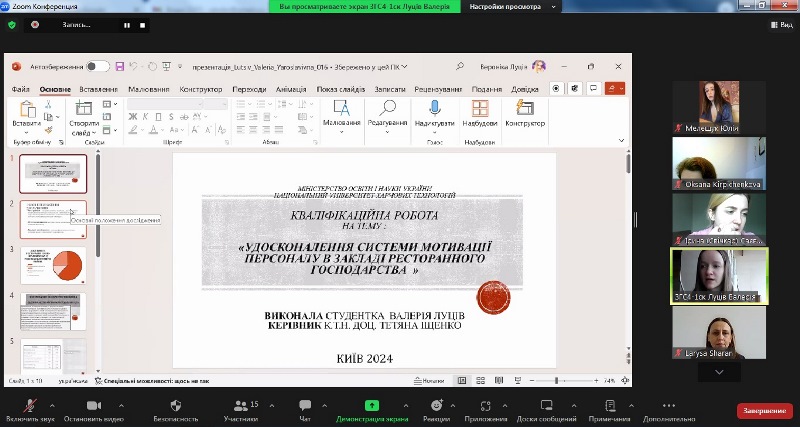Screen dimensions: 800x427
Task: Open the Рецензування tab
Action: [x=438, y=89]
